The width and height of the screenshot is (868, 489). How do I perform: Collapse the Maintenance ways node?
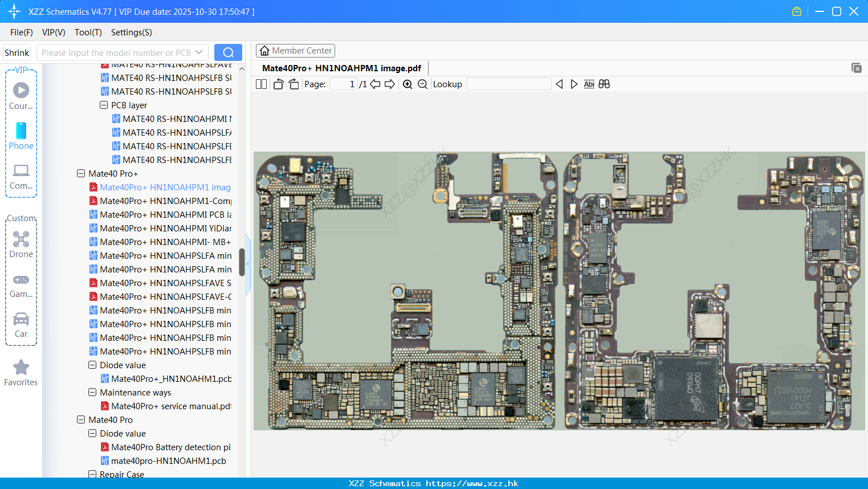tap(92, 392)
